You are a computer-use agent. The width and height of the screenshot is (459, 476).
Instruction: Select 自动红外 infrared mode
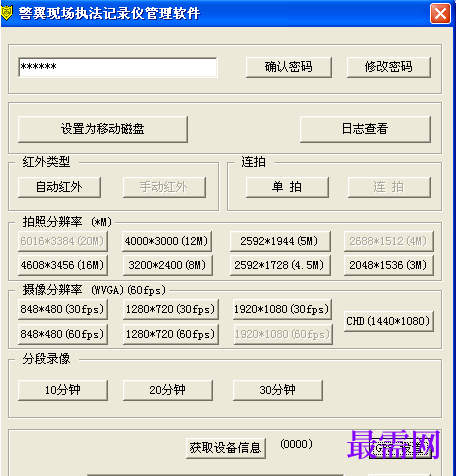[59, 187]
